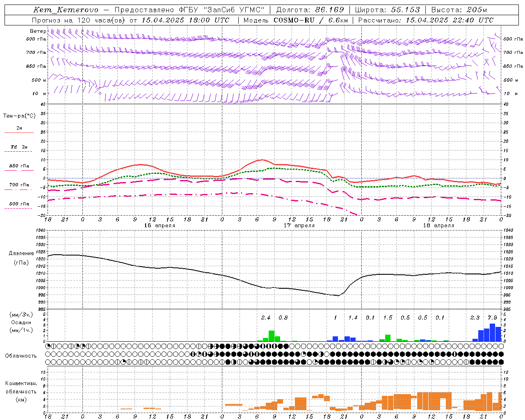Click the Широта: 55.153 header field
The image size is (525, 420).
pyautogui.click(x=387, y=10)
